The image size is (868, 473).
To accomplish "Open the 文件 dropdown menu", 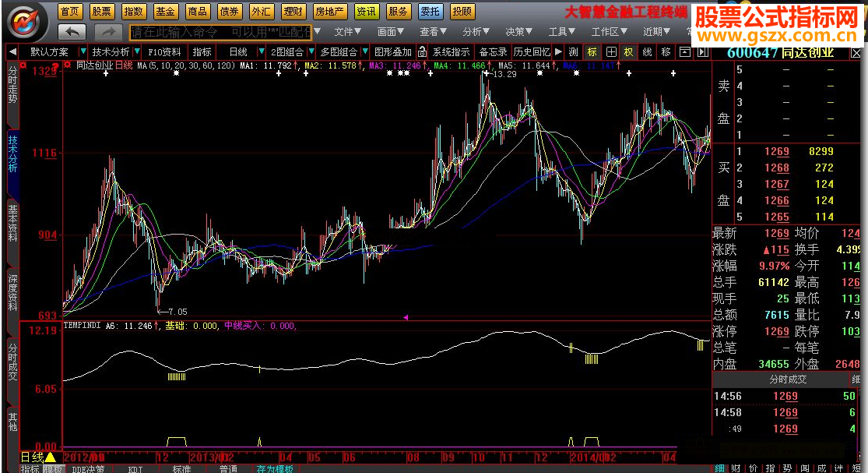I will click(x=348, y=32).
